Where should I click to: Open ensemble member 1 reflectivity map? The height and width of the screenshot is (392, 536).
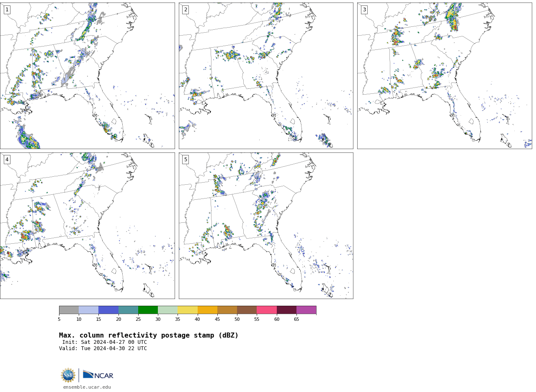[x=87, y=76]
